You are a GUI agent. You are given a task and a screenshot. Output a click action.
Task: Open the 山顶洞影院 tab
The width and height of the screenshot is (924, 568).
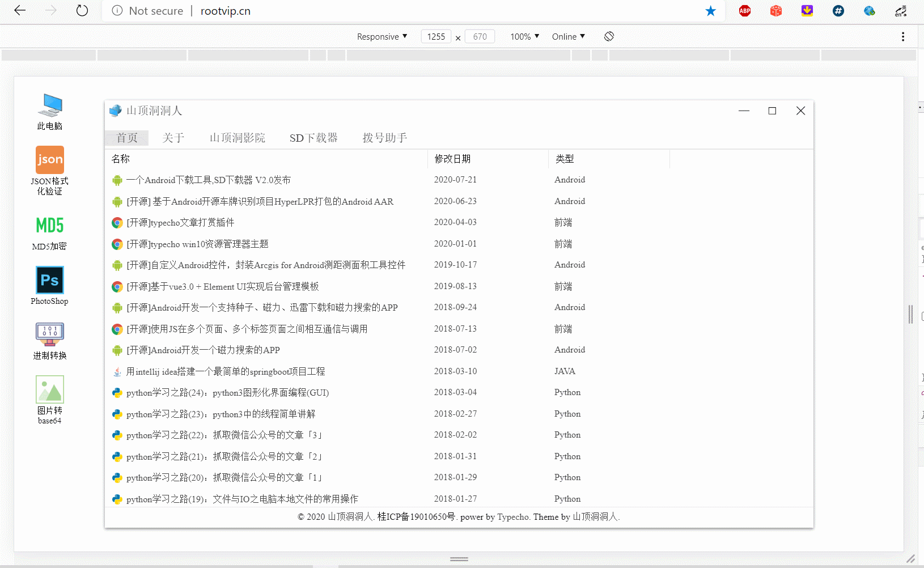click(x=238, y=138)
